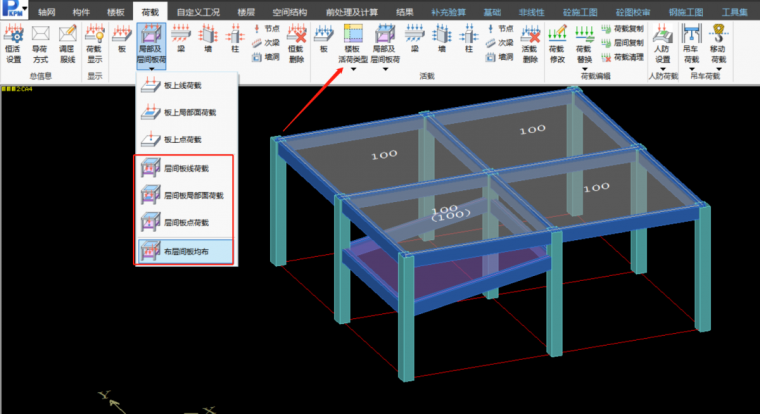Choose 层间板点荷载 from the dropdown menu
Viewport: 760px width, 414px height.
click(x=187, y=223)
